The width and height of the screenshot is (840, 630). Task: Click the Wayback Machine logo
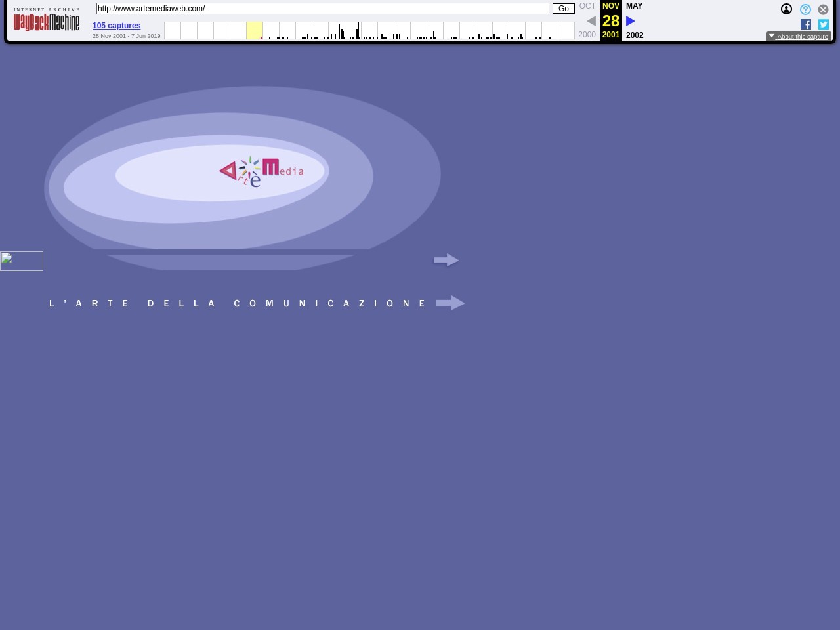tap(47, 21)
